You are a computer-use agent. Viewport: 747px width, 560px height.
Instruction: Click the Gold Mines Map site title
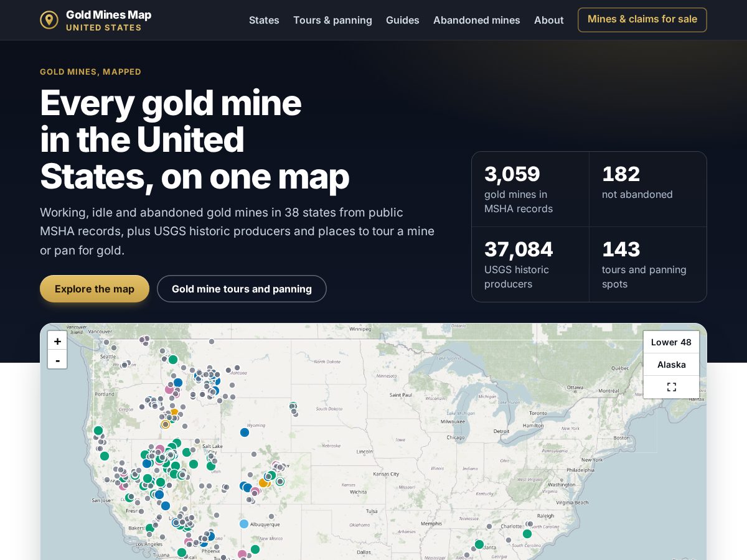tap(108, 15)
